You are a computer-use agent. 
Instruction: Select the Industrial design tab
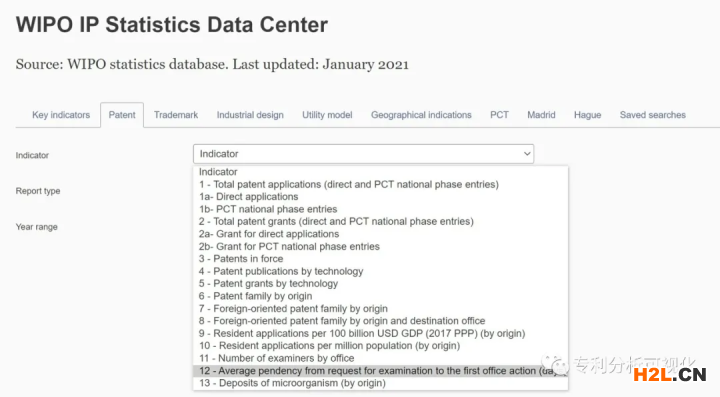pyautogui.click(x=250, y=115)
